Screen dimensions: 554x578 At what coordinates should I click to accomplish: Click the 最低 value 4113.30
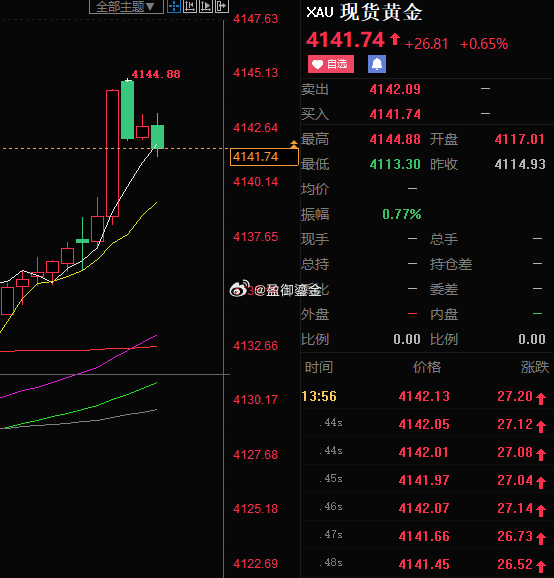(395, 164)
